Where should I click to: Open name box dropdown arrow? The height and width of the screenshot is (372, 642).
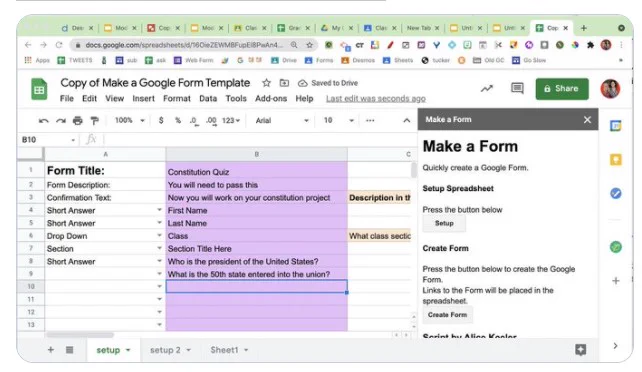pos(73,140)
